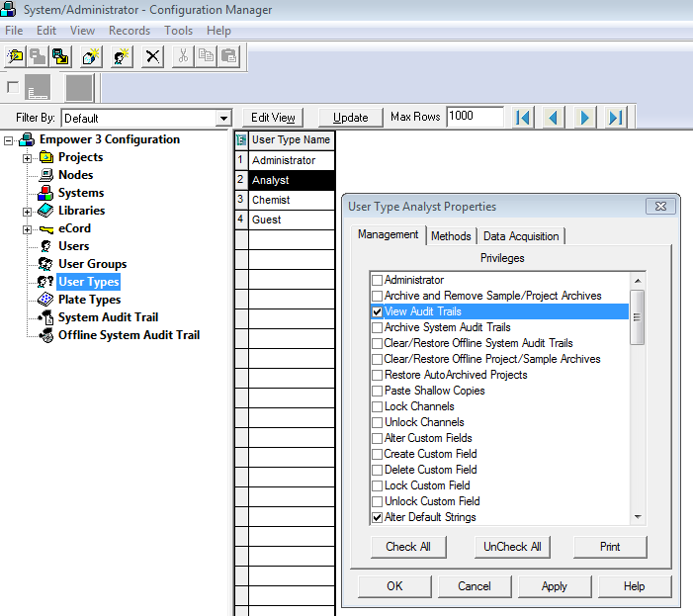Go to previous record arrow button

[x=554, y=118]
